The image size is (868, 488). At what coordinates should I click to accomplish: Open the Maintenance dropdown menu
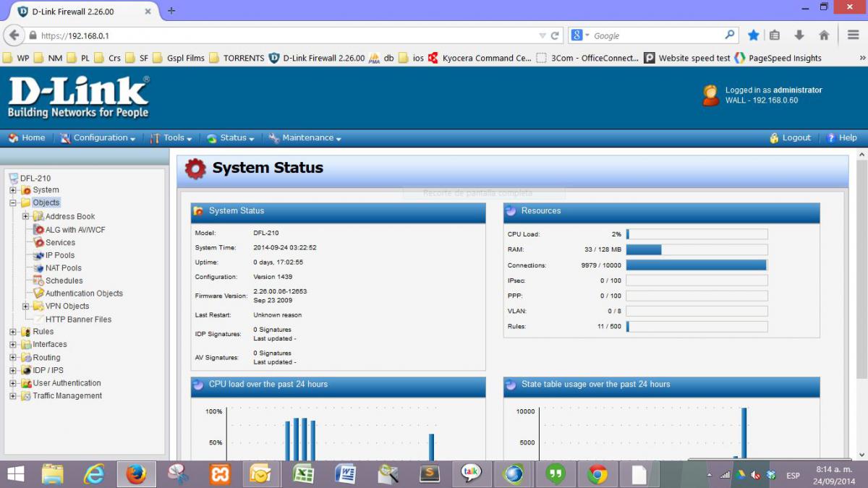point(305,138)
